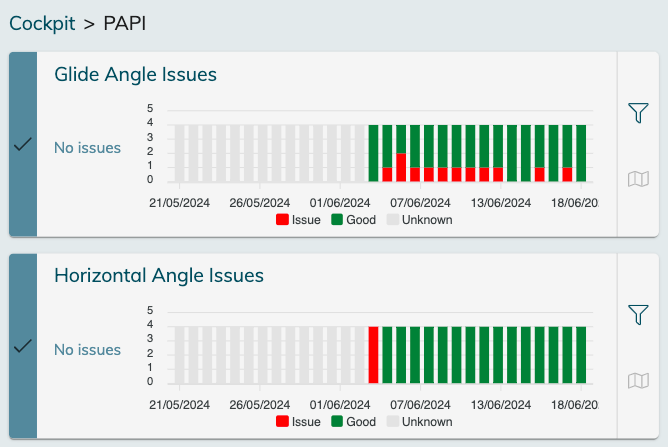Toggle gray Unknown legend in Glide Angle chart
The width and height of the screenshot is (668, 447).
tap(419, 220)
